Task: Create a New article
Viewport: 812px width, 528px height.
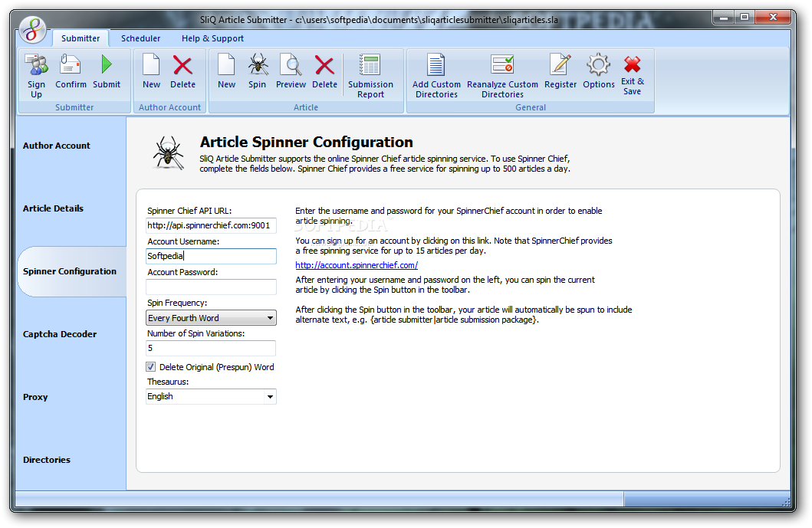Action: [226, 71]
